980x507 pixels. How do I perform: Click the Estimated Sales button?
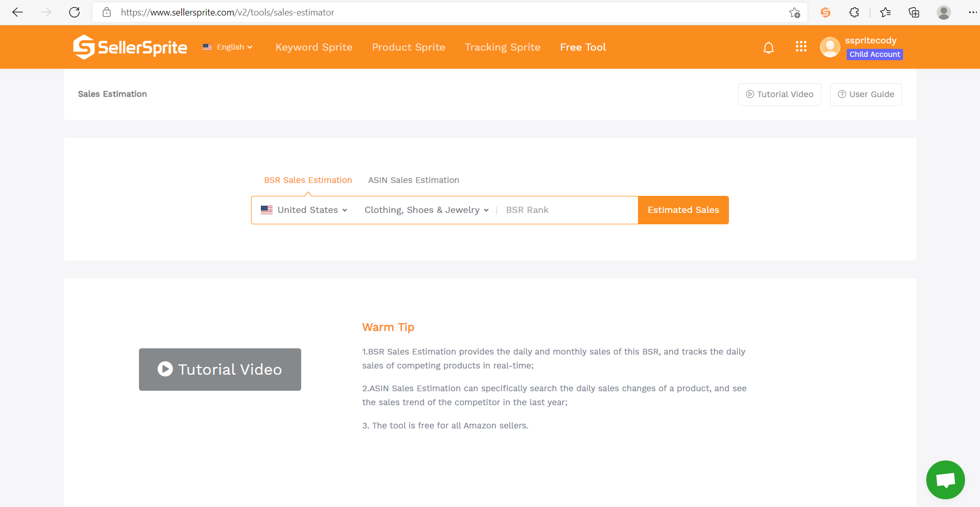point(683,210)
